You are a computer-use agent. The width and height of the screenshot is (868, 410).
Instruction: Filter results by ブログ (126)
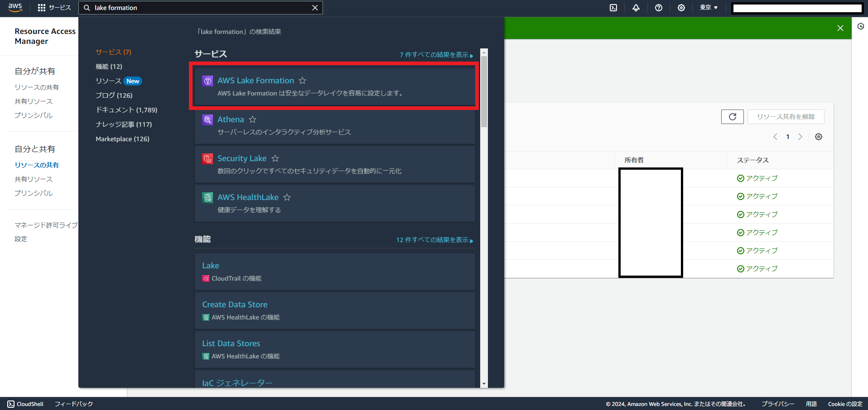point(114,95)
